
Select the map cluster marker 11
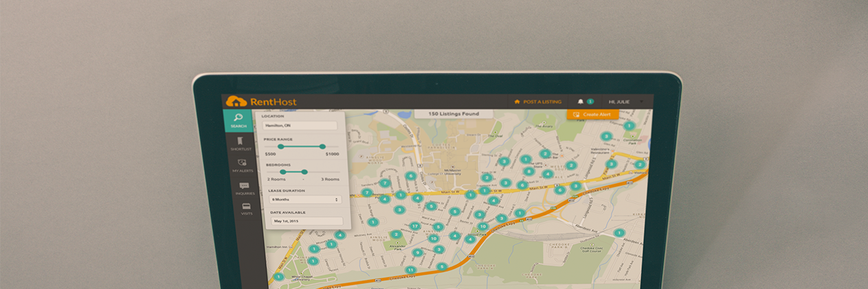pos(410,270)
